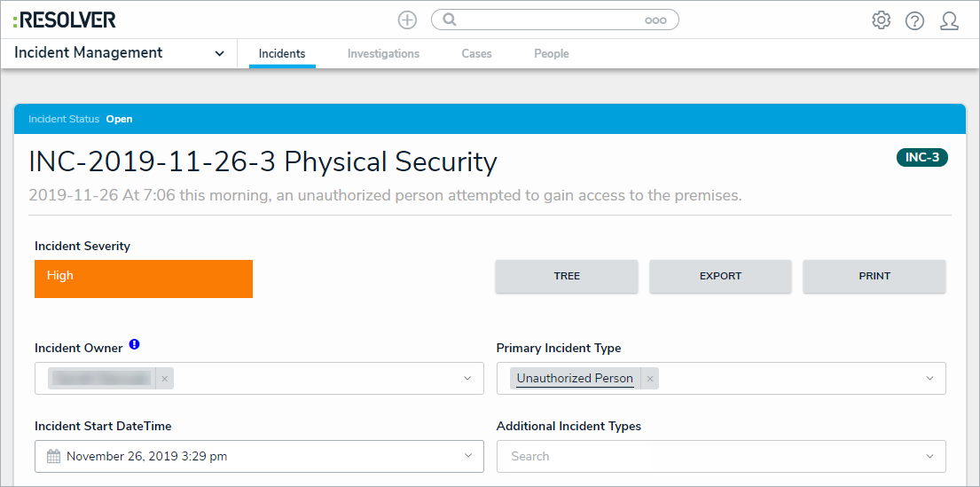Remove the selected Incident Owner

[163, 379]
